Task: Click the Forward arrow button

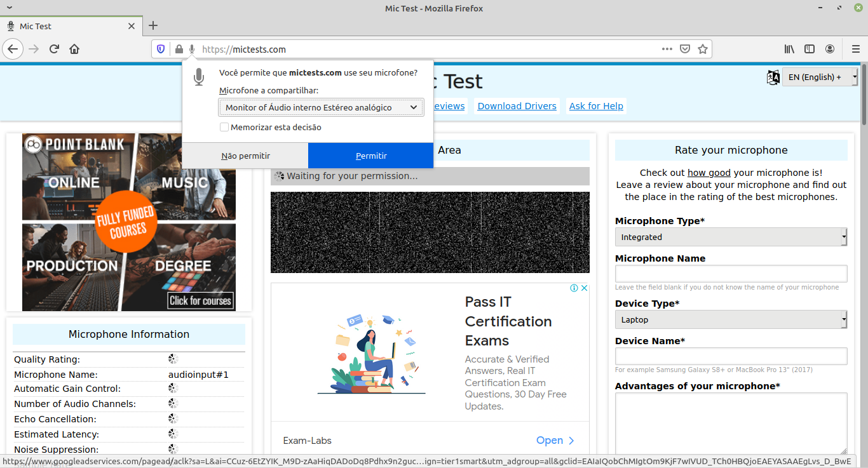Action: (34, 49)
